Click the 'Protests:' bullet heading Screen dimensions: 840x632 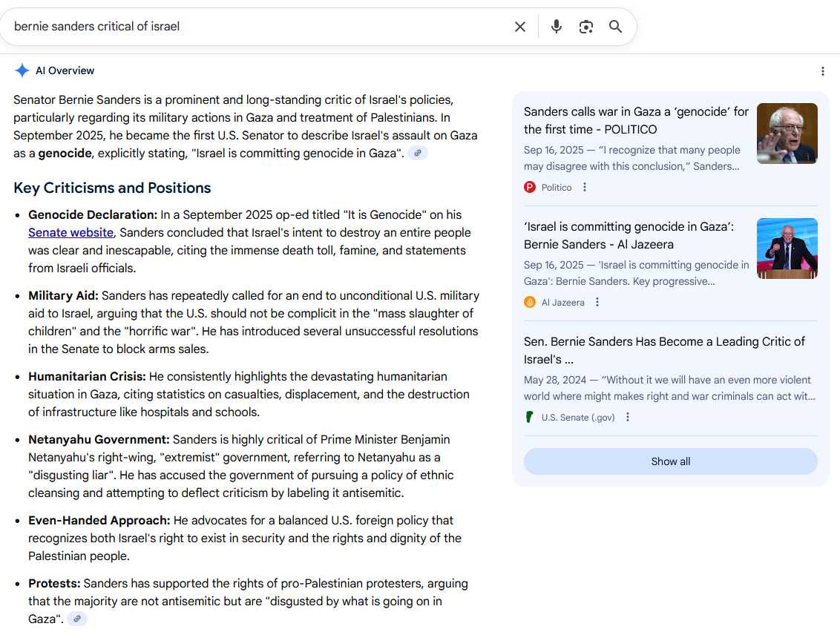tap(54, 583)
